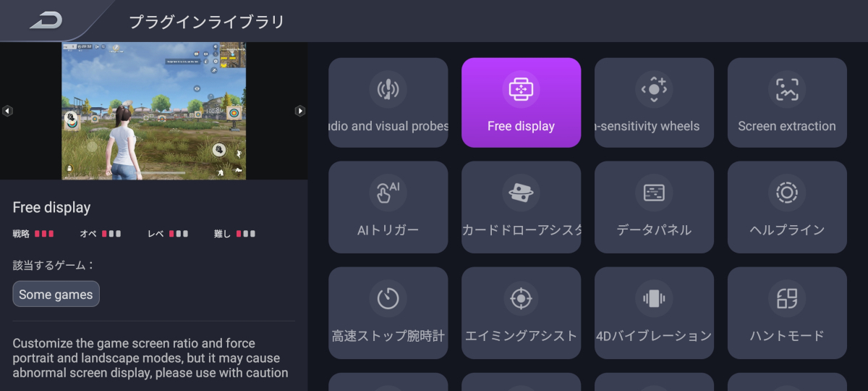
Task: Open the AIトリガー plugin
Action: click(388, 207)
